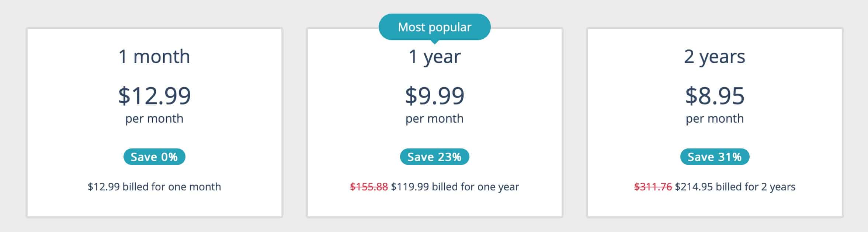Click the Save 0% badge
The height and width of the screenshot is (232, 868).
pyautogui.click(x=154, y=157)
